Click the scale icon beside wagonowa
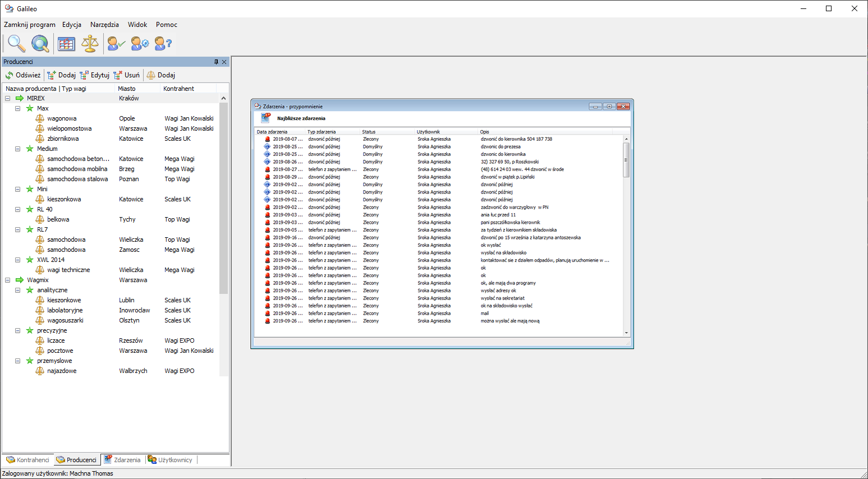The image size is (868, 479). [x=40, y=118]
